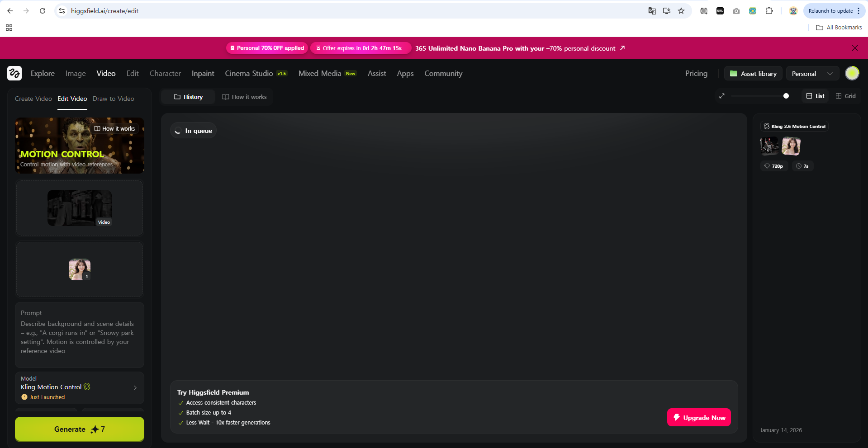Reload the page
The height and width of the screenshot is (448, 868).
click(43, 11)
